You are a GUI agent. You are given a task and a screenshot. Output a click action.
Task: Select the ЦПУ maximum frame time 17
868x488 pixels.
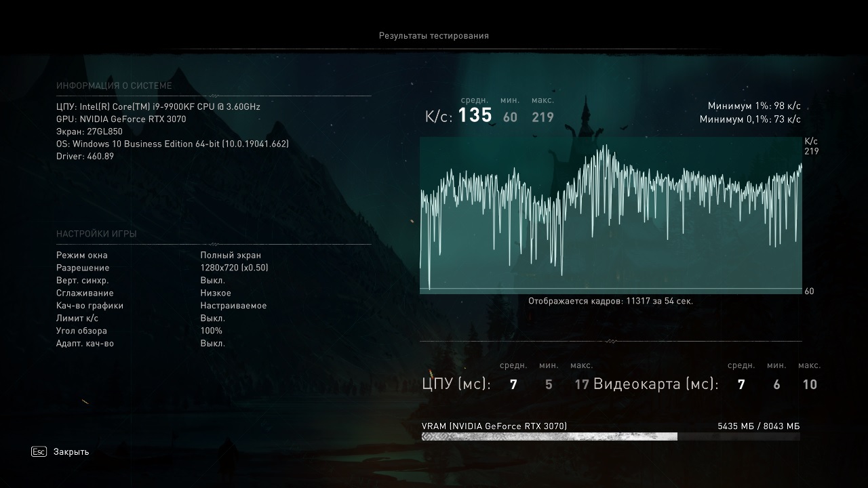582,385
